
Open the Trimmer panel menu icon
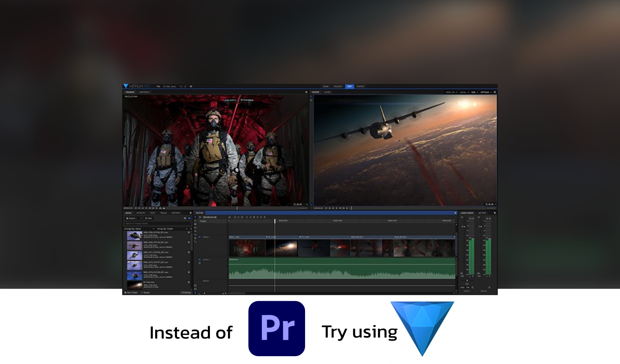point(306,92)
